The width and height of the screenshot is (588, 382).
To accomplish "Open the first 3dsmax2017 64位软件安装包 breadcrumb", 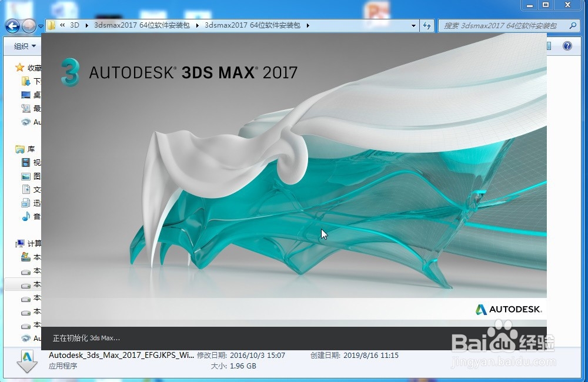I will pos(142,25).
